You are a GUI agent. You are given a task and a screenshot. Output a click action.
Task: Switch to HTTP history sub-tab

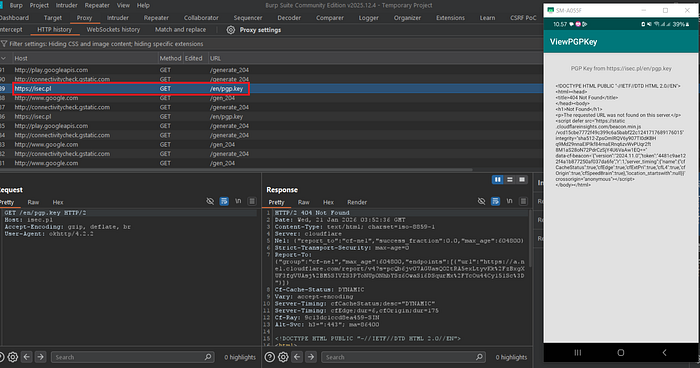point(54,29)
